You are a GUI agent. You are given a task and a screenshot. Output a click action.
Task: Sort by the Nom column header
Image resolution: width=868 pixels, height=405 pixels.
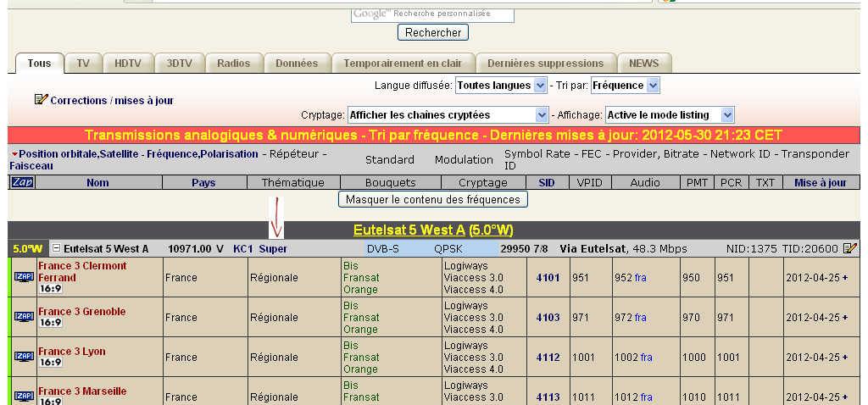(98, 182)
